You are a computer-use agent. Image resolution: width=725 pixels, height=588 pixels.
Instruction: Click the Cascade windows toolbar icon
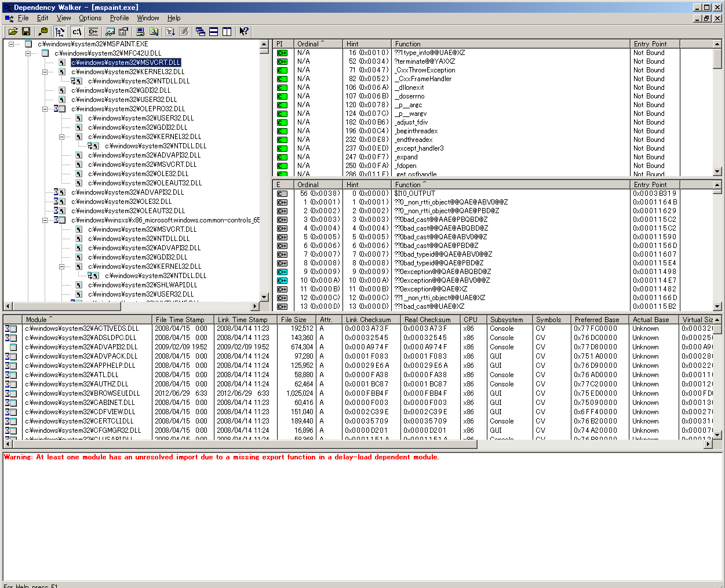[201, 32]
